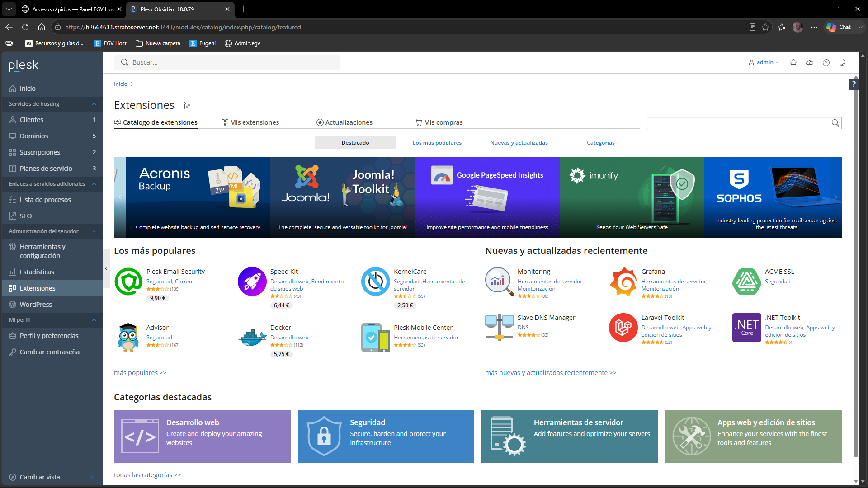
Task: Open Admin.egv bookmark
Action: pos(242,43)
